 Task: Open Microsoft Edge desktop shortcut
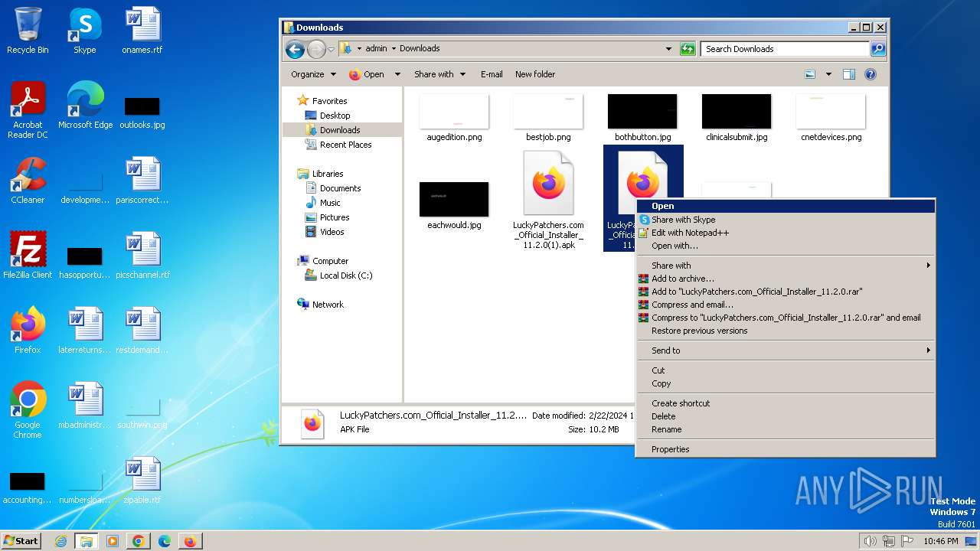85,105
